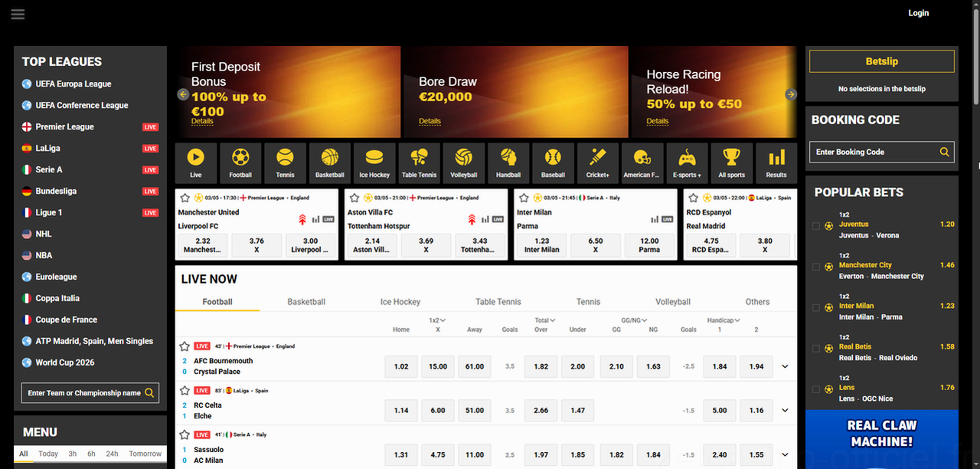
Task: Switch to the Table Tennis live tab
Action: click(x=498, y=302)
